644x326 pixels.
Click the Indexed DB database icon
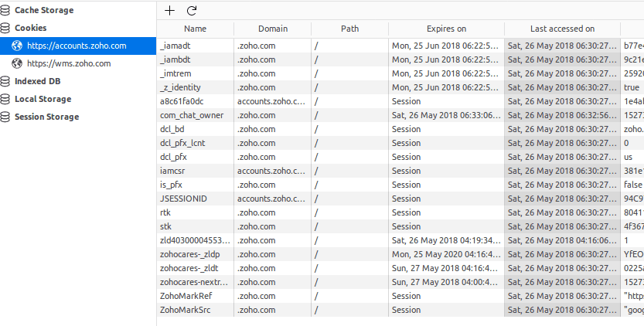[x=5, y=81]
